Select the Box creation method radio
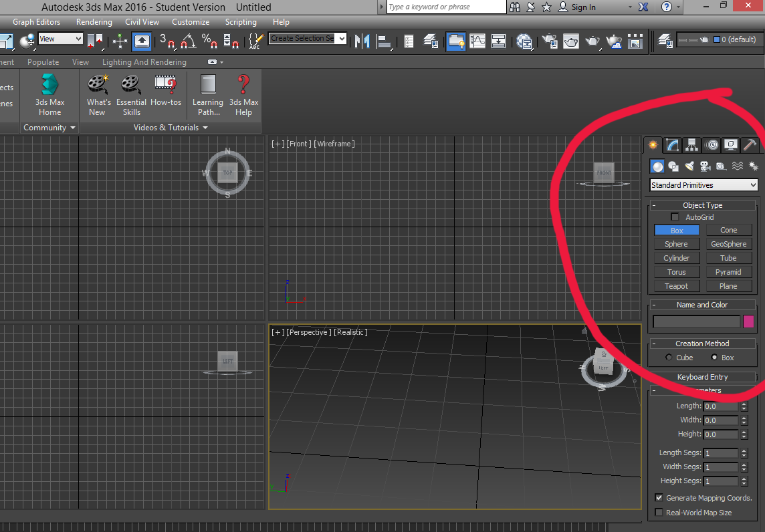 pos(714,358)
